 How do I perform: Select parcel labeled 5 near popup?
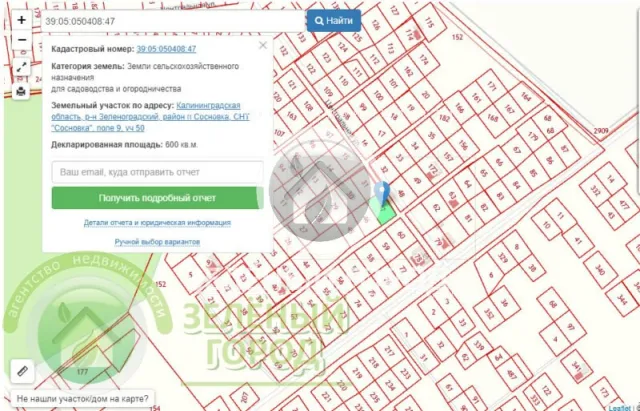point(190,275)
